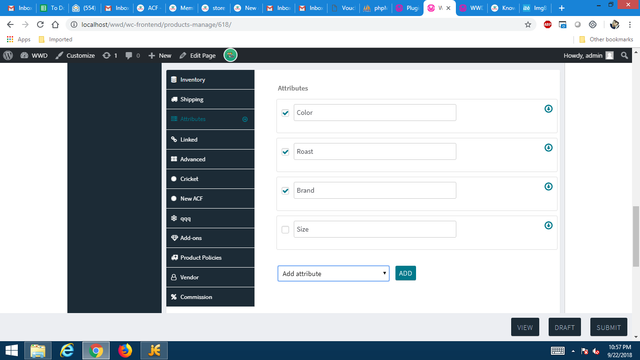640x360 pixels.
Task: Go forward with browser forward arrow
Action: coord(25,24)
